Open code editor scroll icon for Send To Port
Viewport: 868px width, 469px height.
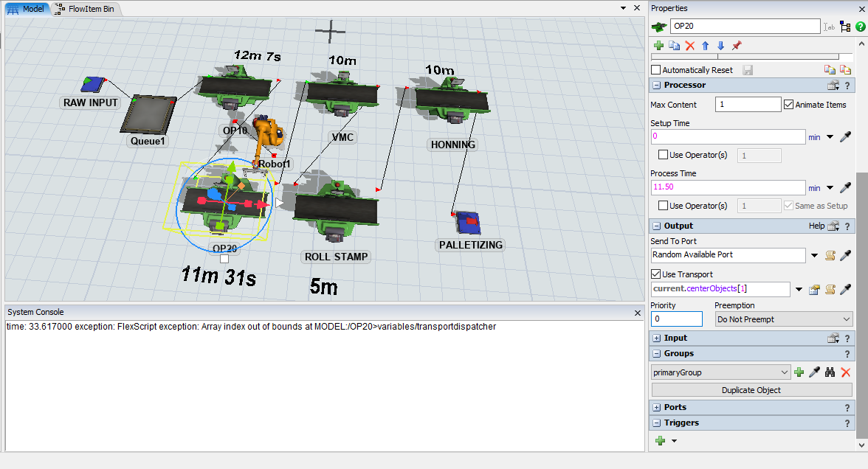point(830,255)
